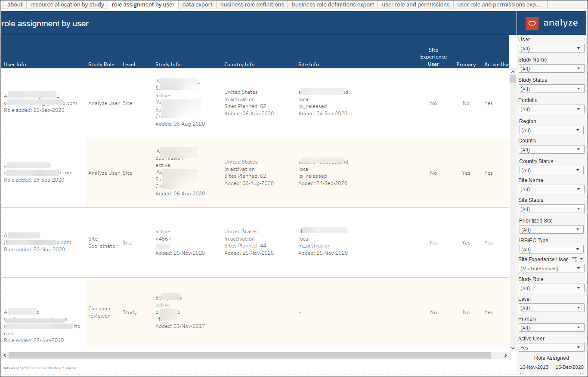Screen dimensions: 588x377
Task: Open the Active User dropdown set to Yes
Action: click(551, 348)
